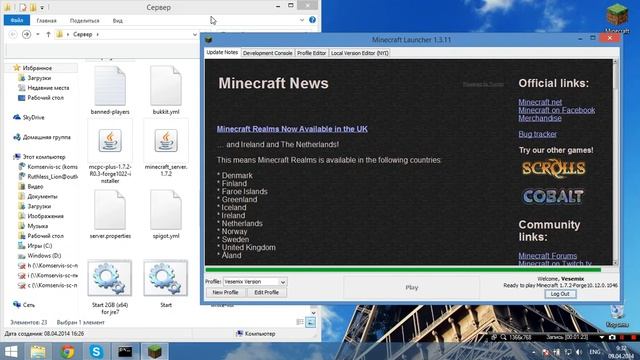Open the Minecraft.net link
Screen dimensions: 640x360
(540, 102)
